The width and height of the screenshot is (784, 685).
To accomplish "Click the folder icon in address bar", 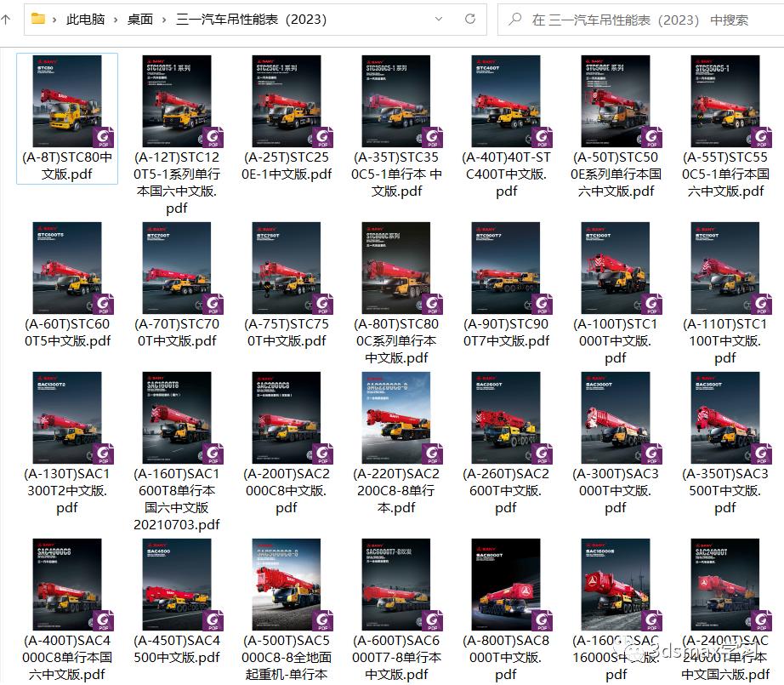I will point(38,19).
